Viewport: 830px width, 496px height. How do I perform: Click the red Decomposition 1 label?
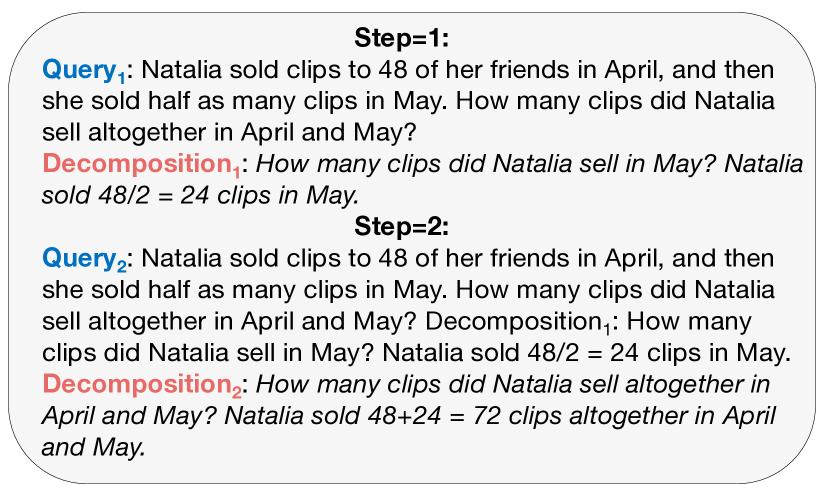pyautogui.click(x=141, y=165)
